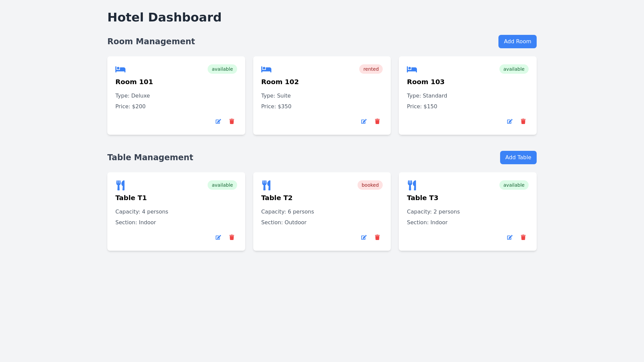Click the available badge on Room 101
Screen dimensions: 644x362
(222, 69)
